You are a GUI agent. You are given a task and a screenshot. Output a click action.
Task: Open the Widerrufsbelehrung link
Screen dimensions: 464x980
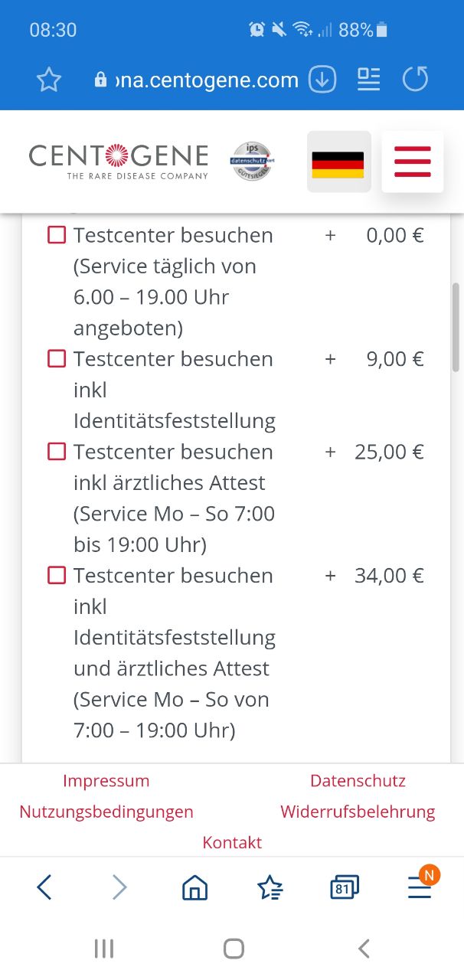[358, 812]
